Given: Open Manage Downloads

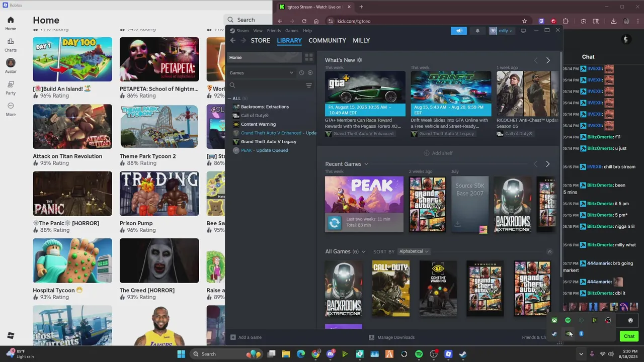Looking at the screenshot, I should pos(392,337).
